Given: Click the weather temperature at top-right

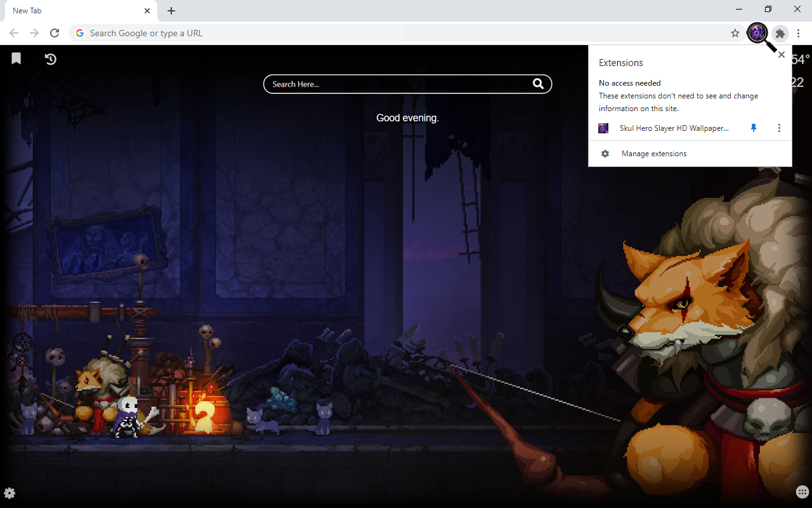Looking at the screenshot, I should [x=801, y=59].
